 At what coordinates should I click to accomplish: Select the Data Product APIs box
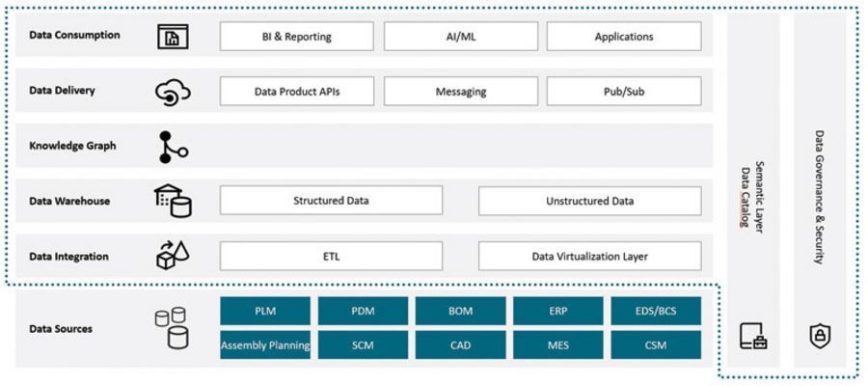296,92
